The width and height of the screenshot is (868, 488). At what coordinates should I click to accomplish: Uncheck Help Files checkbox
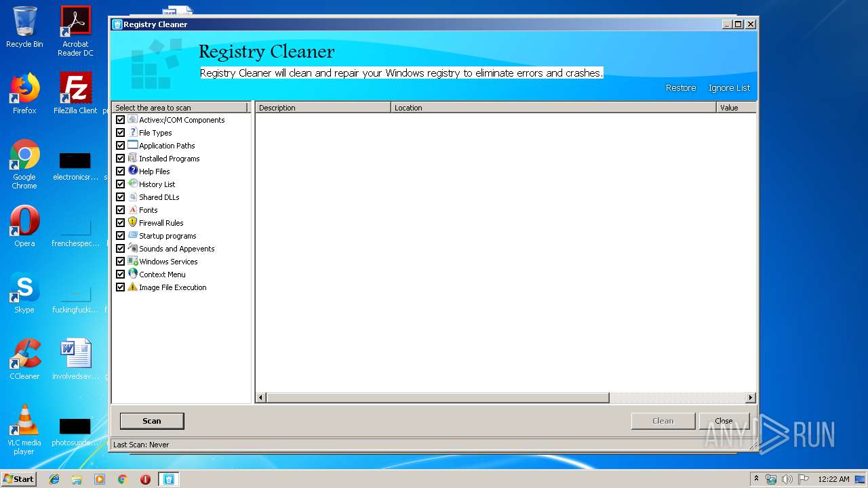[x=120, y=171]
